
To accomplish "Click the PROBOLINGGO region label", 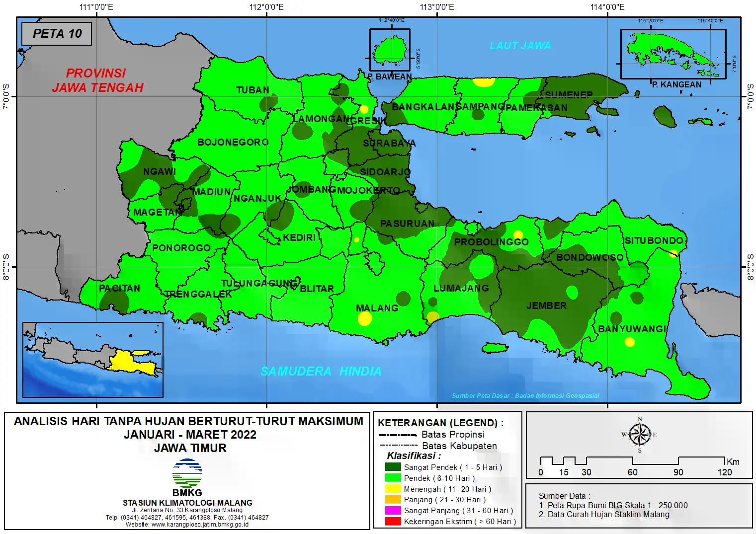I will pos(492,242).
